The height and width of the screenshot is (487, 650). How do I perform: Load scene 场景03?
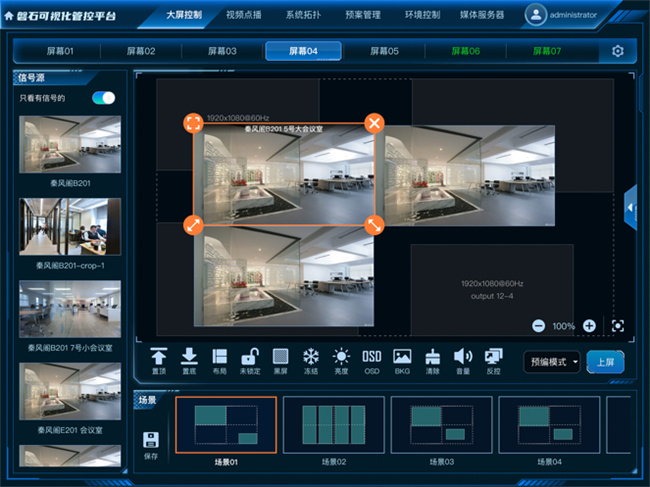pyautogui.click(x=441, y=425)
